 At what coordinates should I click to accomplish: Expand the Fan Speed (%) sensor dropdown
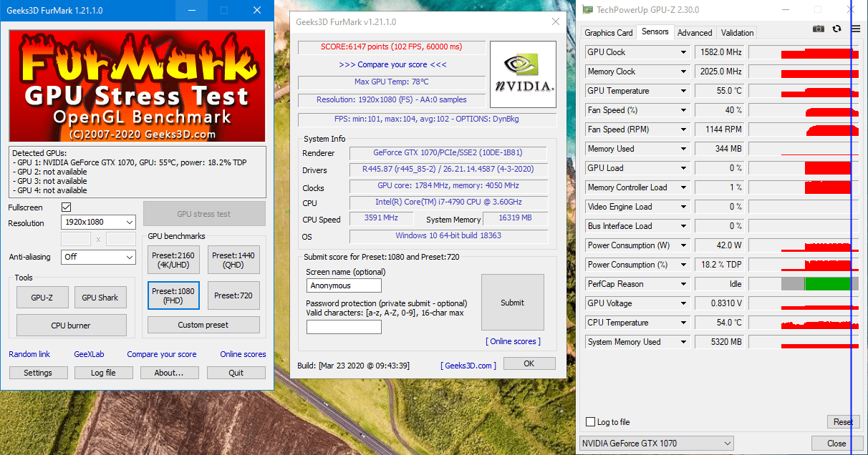tap(683, 110)
